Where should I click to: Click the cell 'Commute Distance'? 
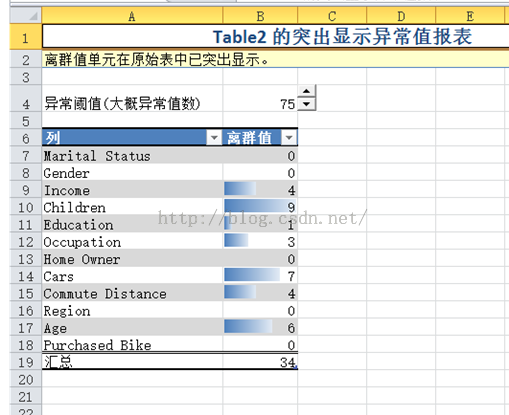tap(132, 293)
